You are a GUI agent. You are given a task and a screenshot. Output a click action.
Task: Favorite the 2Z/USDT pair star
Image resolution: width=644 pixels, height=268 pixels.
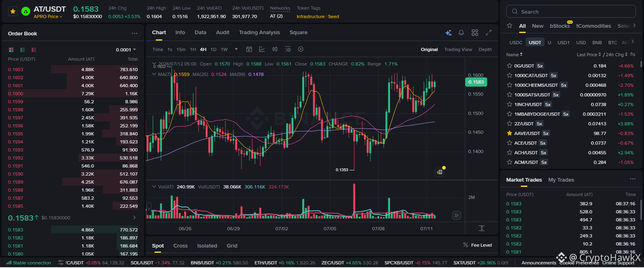click(x=510, y=124)
